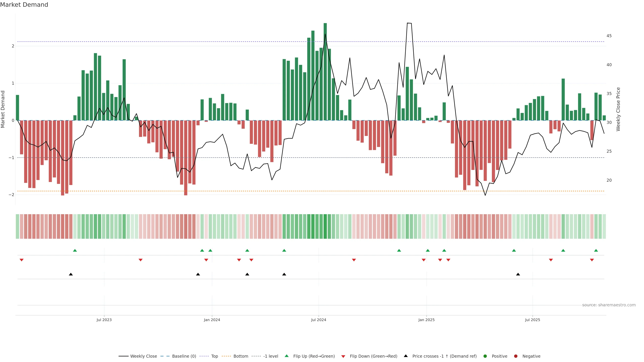Screen dimensions: 644x362
Task: Toggle the Weekly Close legend label
Action: 144,356
